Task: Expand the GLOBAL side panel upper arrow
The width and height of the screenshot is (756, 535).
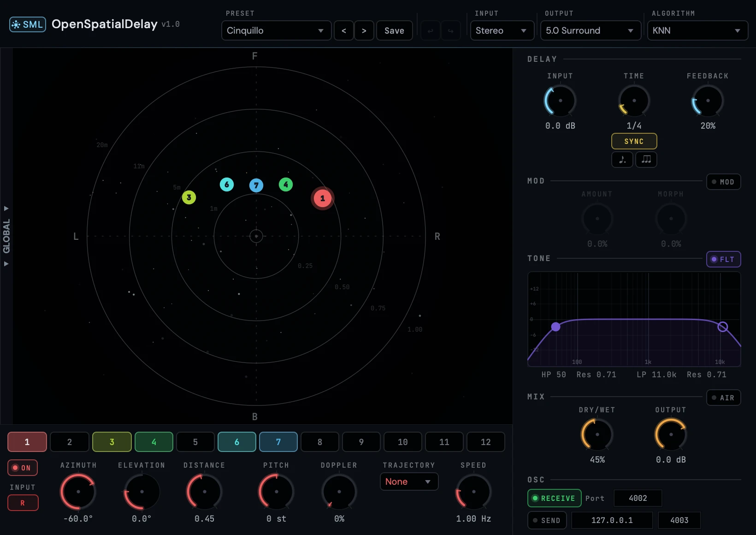Action: [x=6, y=208]
